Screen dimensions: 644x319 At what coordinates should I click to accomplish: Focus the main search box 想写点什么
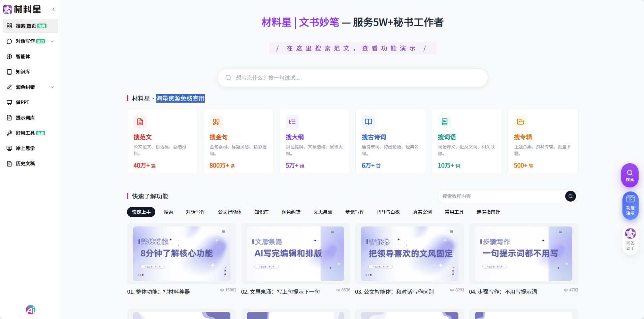[x=352, y=78]
